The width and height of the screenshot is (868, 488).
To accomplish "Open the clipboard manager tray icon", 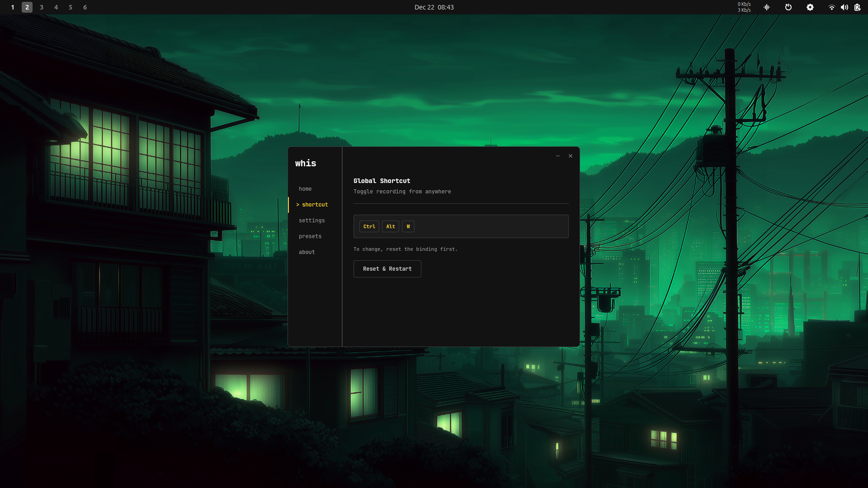I will (857, 7).
